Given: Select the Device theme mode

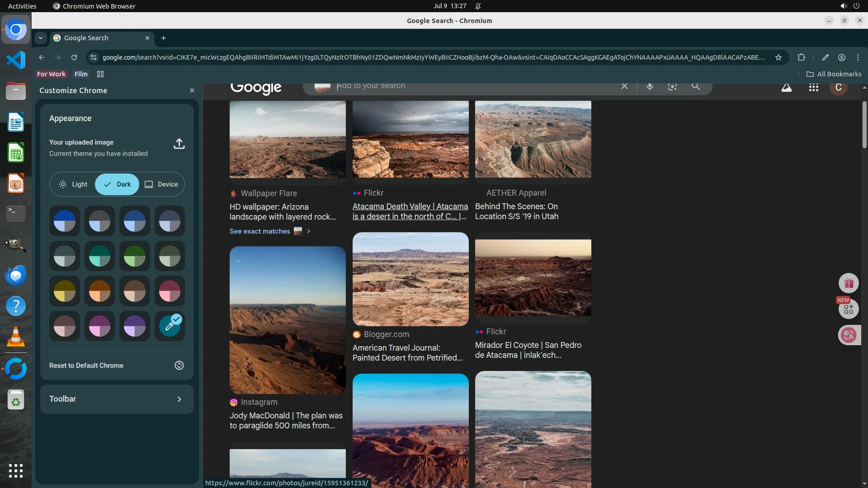Looking at the screenshot, I should tap(161, 184).
